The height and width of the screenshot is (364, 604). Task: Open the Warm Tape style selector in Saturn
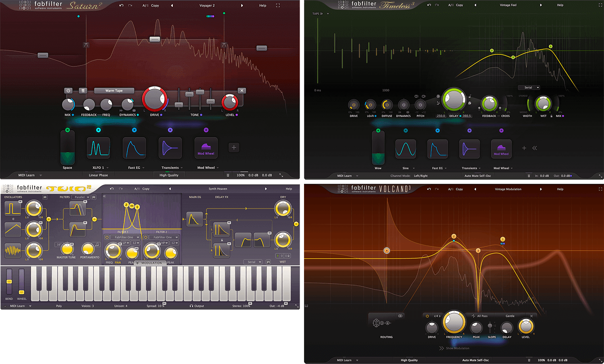114,91
